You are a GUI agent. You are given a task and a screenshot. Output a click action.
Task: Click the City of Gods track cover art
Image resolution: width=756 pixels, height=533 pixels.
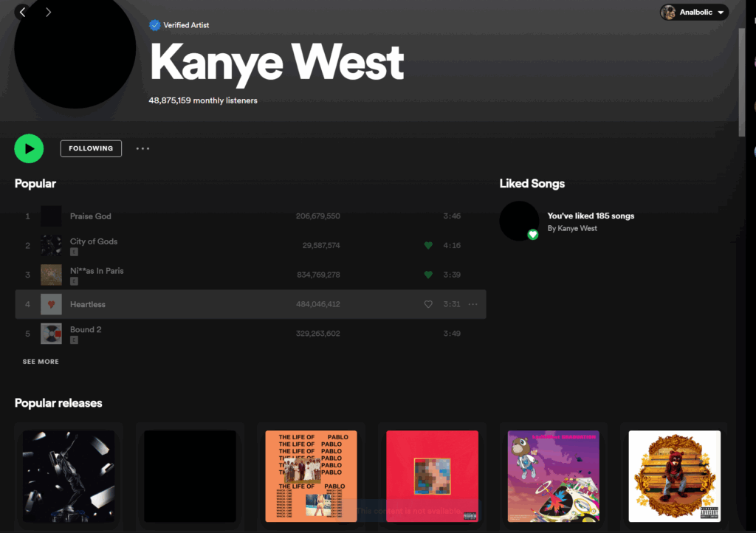(x=51, y=245)
